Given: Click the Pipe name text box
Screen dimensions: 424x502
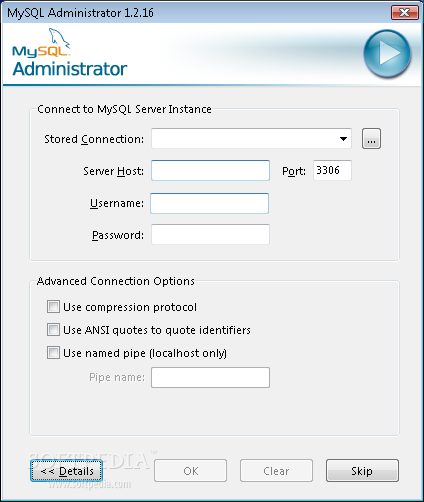Looking at the screenshot, I should point(210,377).
